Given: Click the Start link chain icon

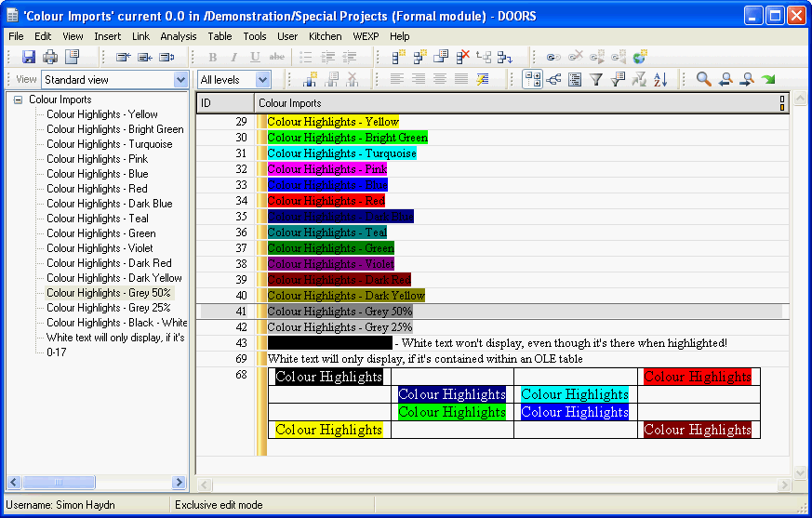Looking at the screenshot, I should [553, 57].
